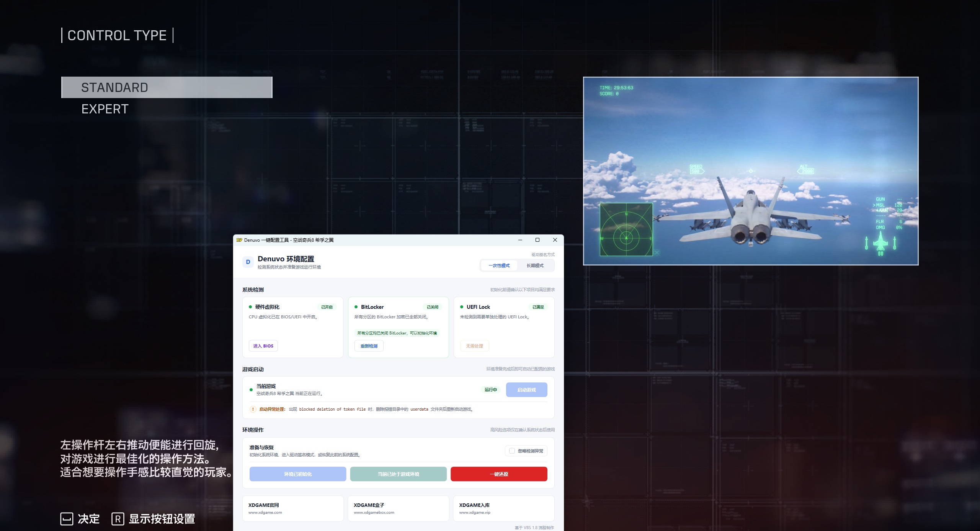This screenshot has height=531, width=980.
Task: Click the R key icon beside 显示按钮设置
Action: pyautogui.click(x=118, y=519)
